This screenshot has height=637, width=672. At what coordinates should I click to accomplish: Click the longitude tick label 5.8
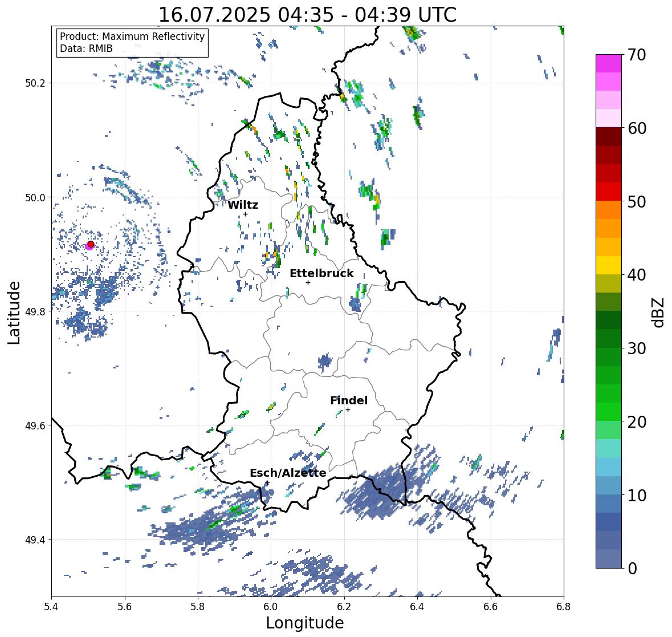[198, 606]
